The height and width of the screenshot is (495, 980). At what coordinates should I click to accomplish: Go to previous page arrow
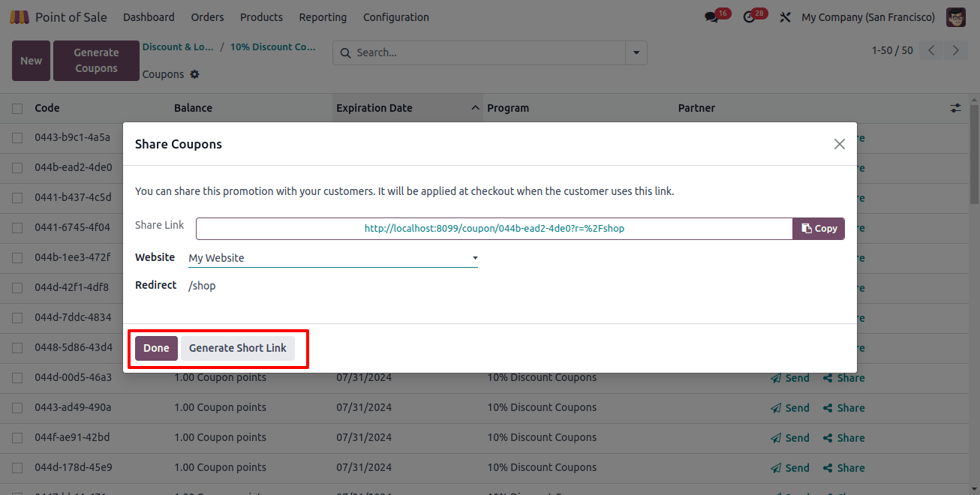931,50
